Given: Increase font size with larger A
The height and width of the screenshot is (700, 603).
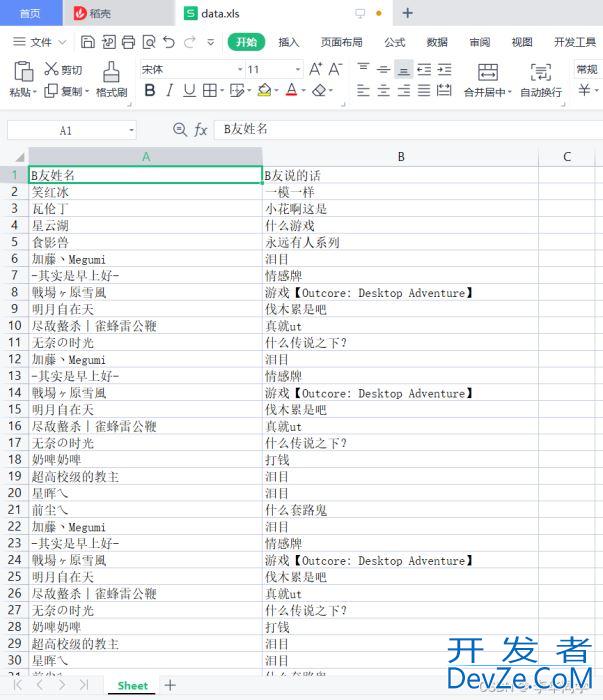Looking at the screenshot, I should click(x=315, y=69).
